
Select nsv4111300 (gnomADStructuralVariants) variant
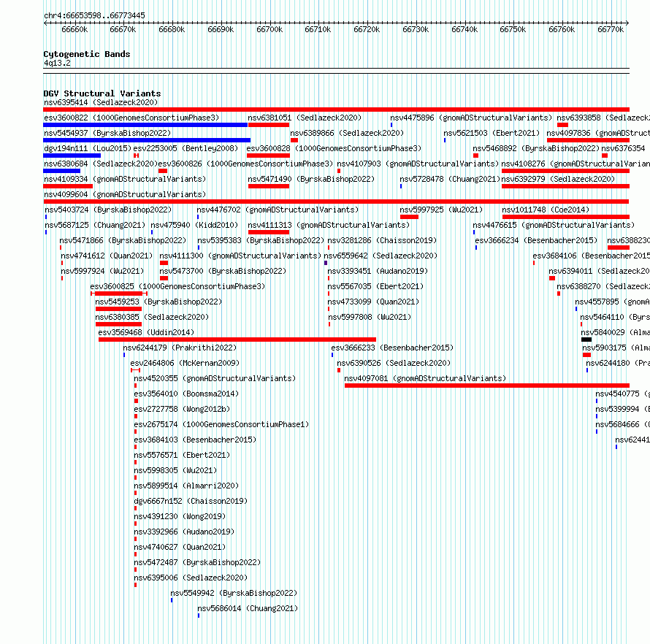point(240,256)
